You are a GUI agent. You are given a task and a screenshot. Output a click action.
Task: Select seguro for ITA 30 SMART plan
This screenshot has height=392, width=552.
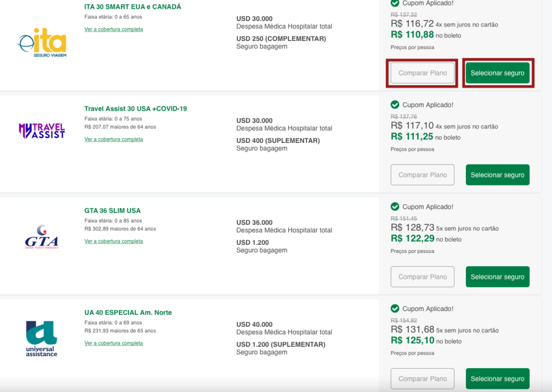pos(498,73)
